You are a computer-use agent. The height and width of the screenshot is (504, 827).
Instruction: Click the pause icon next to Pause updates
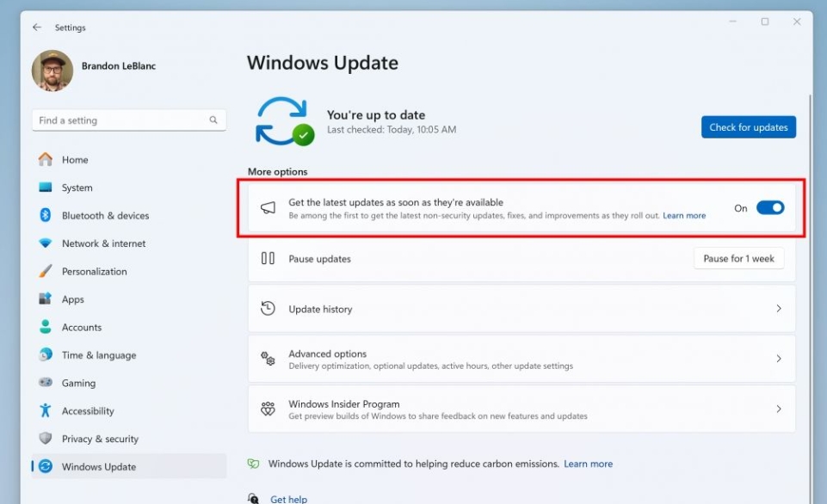268,258
